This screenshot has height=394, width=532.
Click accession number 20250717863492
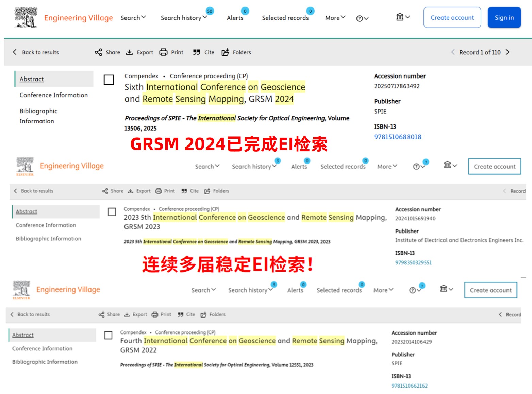[397, 86]
